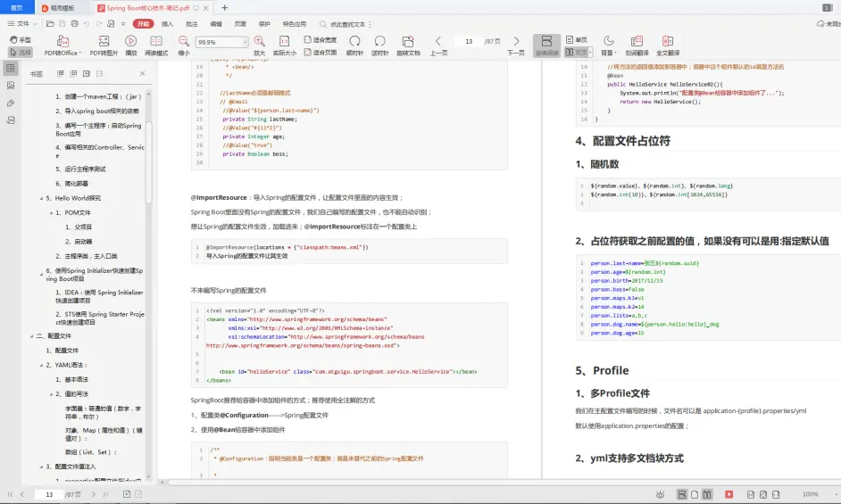Toggle the continuous view icon in the status bar
This screenshot has width=841, height=504.
[682, 494]
